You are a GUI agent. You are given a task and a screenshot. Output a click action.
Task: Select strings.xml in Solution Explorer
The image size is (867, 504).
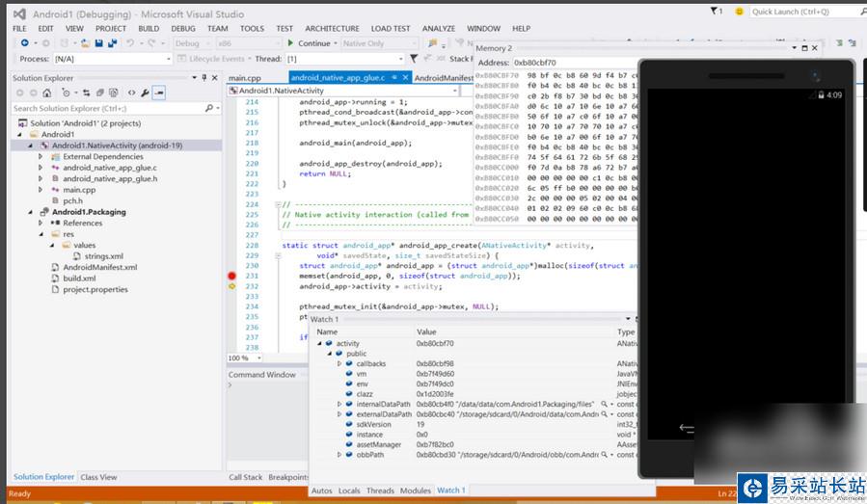click(103, 256)
